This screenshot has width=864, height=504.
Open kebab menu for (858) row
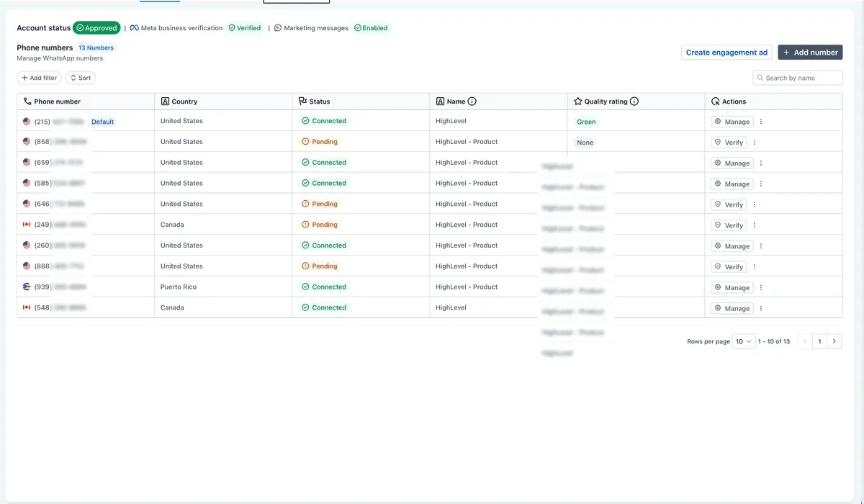coord(755,143)
